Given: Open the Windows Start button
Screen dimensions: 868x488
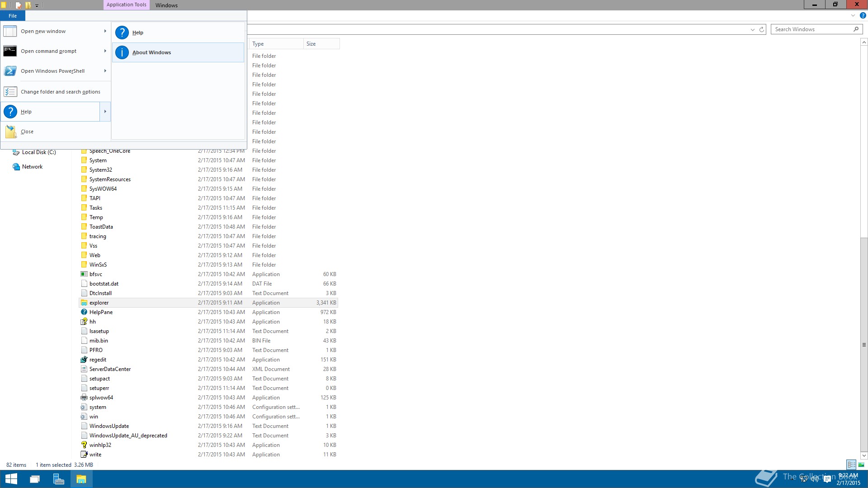Looking at the screenshot, I should [x=11, y=479].
